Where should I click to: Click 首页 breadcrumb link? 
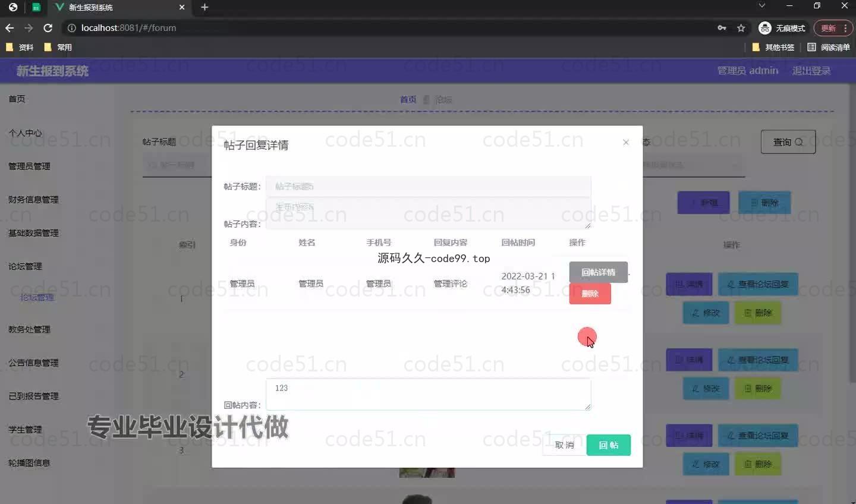click(x=408, y=99)
